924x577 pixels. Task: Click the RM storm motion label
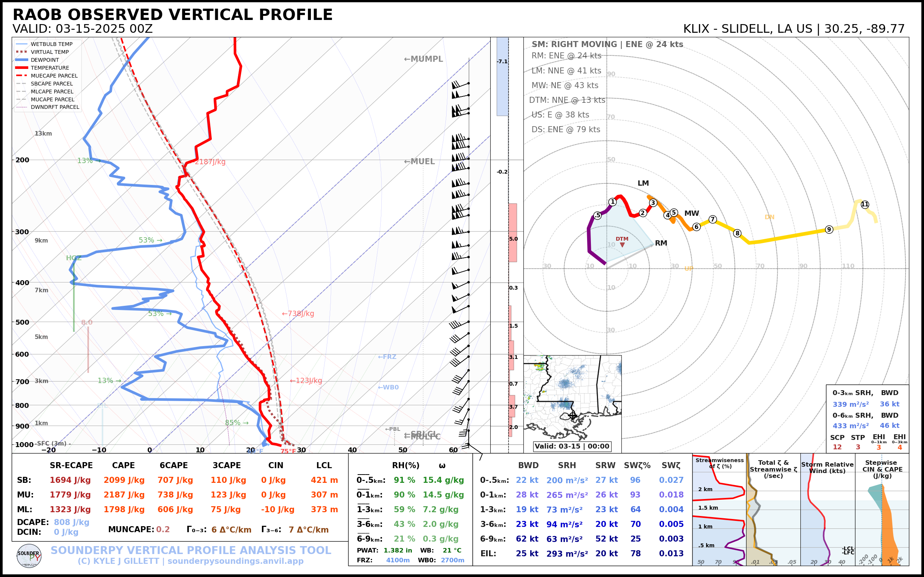pos(661,243)
